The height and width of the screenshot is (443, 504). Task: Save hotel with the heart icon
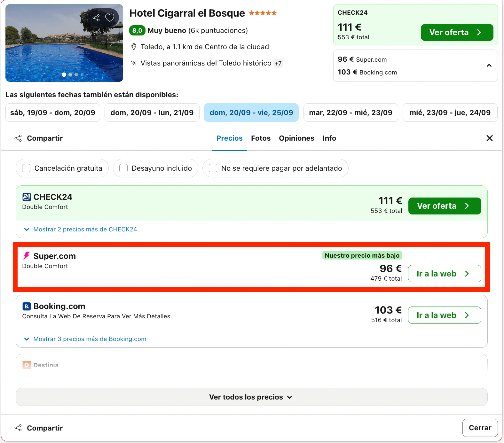pyautogui.click(x=110, y=18)
